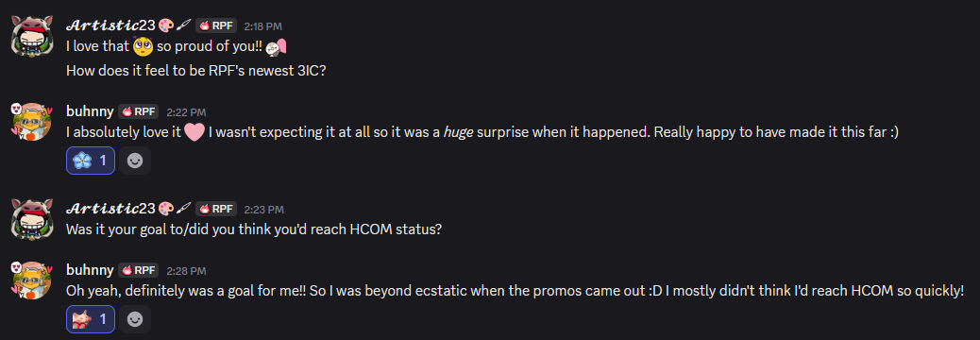This screenshot has height=340, width=980.
Task: Click the Artistic23 username at 2:23 PM
Action: tap(110, 209)
